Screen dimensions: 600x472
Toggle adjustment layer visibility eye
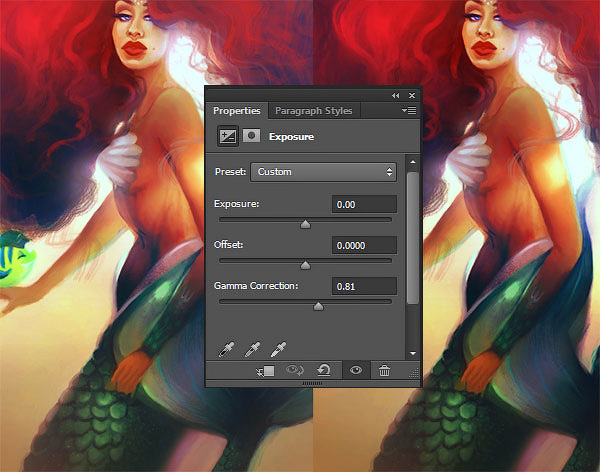click(356, 370)
